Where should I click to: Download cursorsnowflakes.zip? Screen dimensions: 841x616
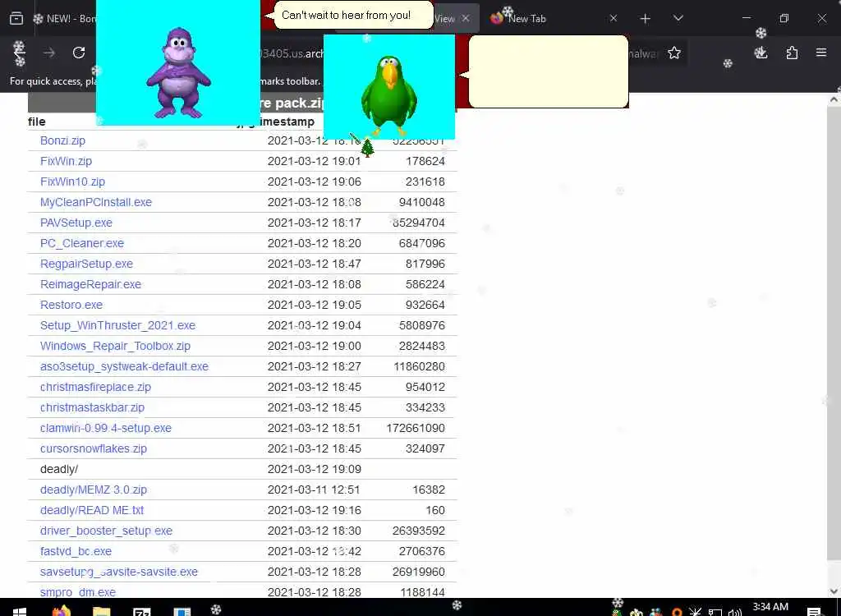point(94,448)
